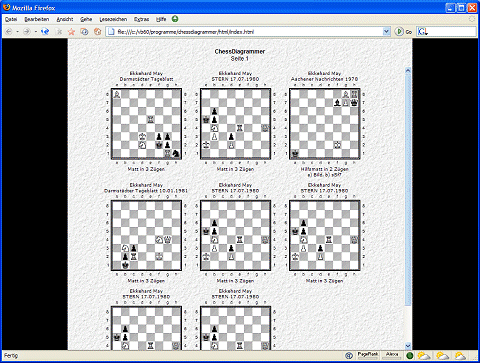Screen dimensions: 480x363
Task: Click the Firefox logo in title bar
Action: [x=7, y=7]
